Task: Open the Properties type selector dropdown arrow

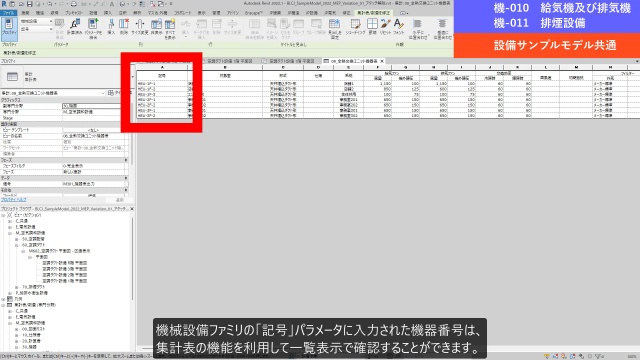Action: pyautogui.click(x=132, y=76)
